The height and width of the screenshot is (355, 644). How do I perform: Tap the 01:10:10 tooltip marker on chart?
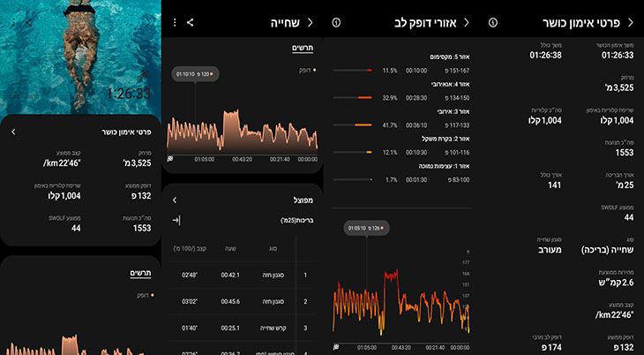(x=195, y=74)
